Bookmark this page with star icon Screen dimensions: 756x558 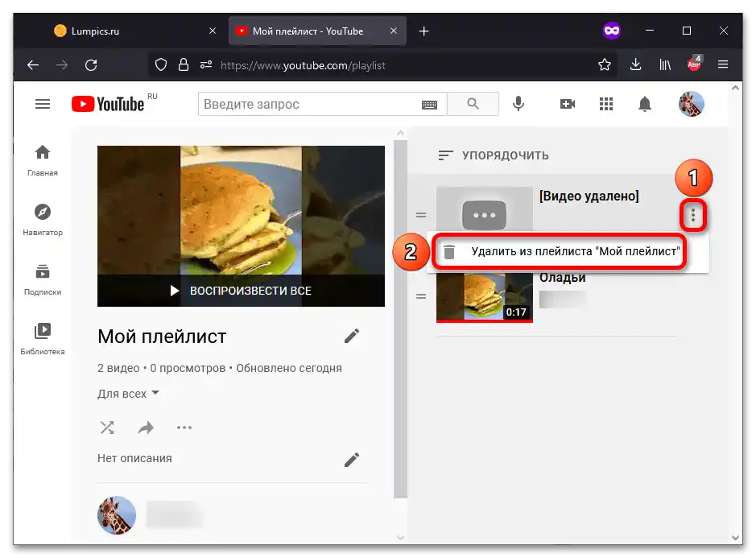(x=604, y=64)
